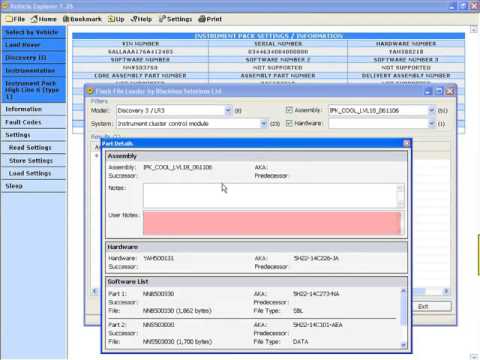The image size is (480, 360).
Task: Click Store Settings in the sidebar
Action: 33,160
